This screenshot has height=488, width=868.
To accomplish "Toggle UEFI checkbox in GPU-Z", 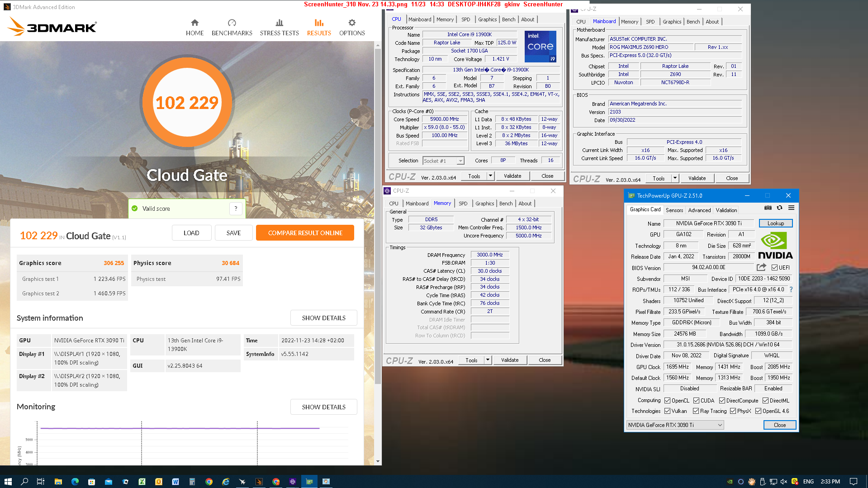I will coord(774,268).
